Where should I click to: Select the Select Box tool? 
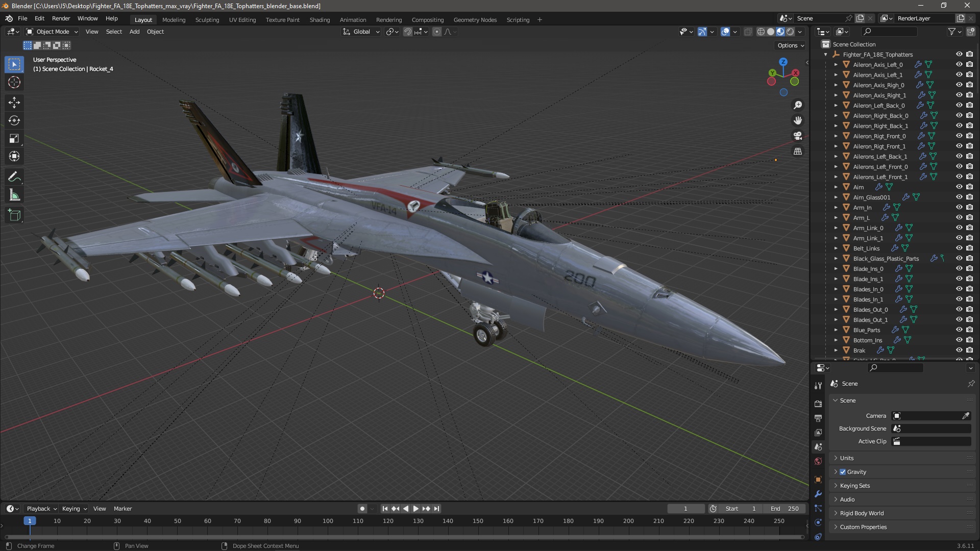coord(14,64)
